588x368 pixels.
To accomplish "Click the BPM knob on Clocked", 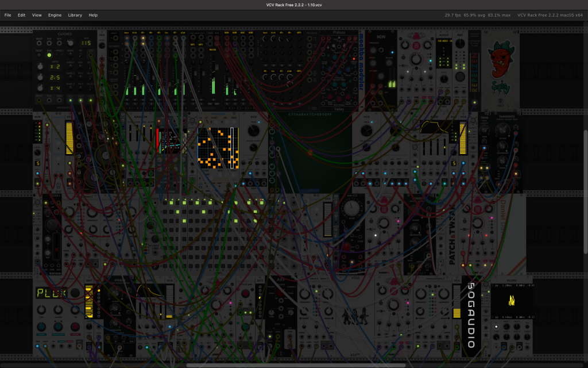I will click(x=70, y=43).
